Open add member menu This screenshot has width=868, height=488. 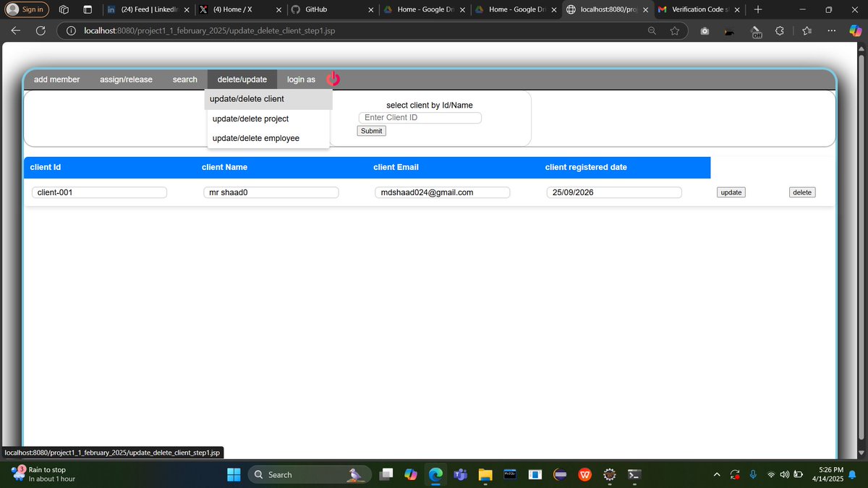point(57,80)
